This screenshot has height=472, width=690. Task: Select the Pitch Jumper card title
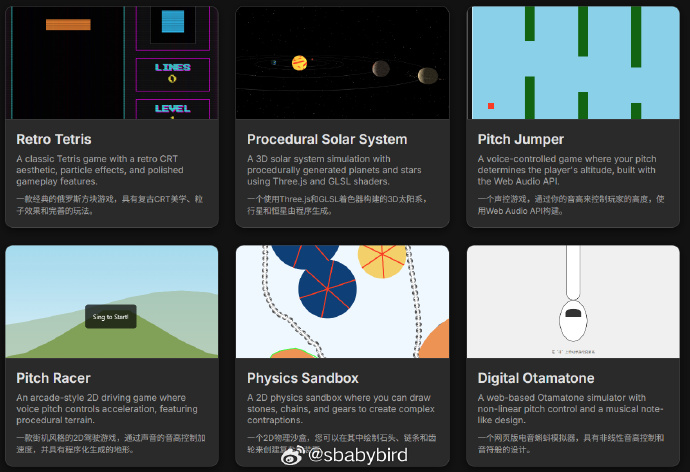pyautogui.click(x=520, y=139)
